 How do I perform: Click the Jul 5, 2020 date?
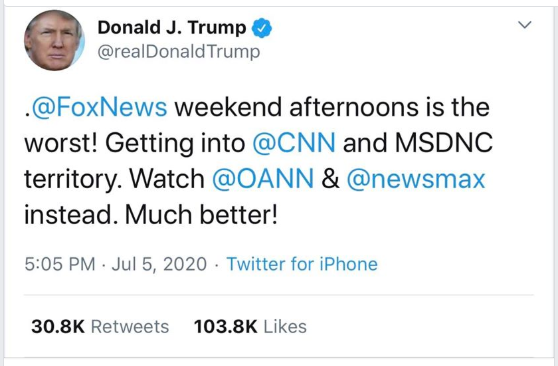pyautogui.click(x=159, y=264)
